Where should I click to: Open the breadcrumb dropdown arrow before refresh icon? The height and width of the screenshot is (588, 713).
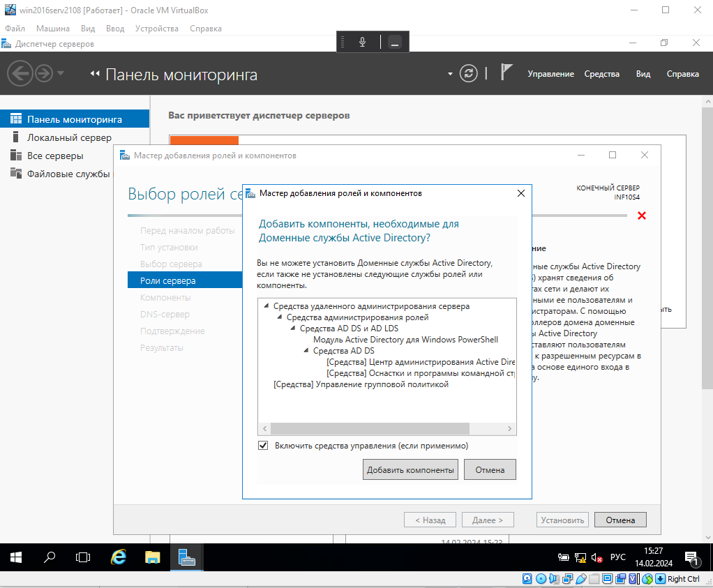coord(450,74)
